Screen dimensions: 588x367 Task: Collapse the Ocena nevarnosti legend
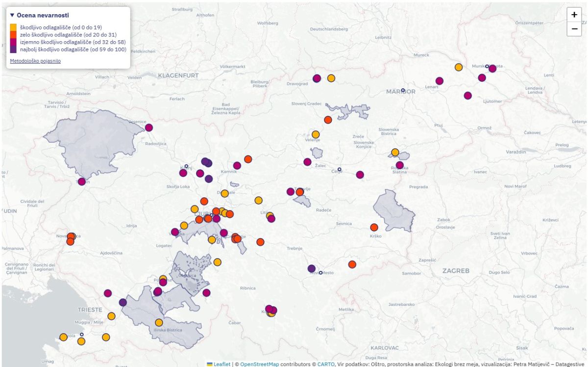click(13, 16)
